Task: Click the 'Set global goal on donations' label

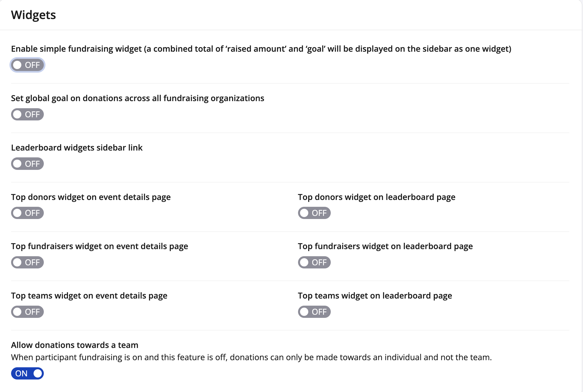Action: click(137, 98)
